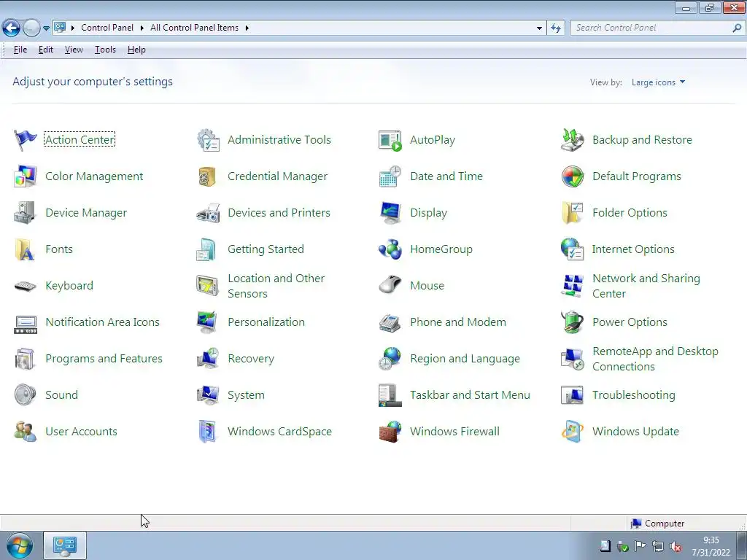
Task: Refresh the address bar location
Action: pyautogui.click(x=555, y=28)
